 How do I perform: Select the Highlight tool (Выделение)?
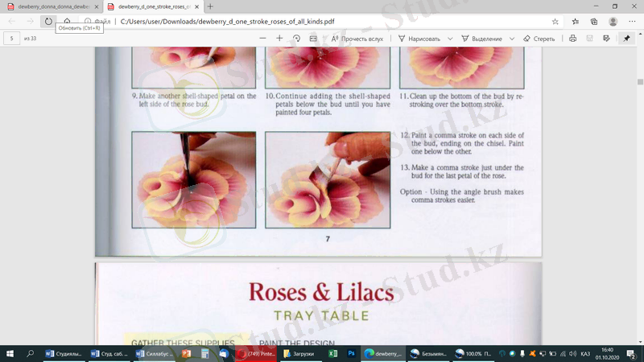point(481,39)
